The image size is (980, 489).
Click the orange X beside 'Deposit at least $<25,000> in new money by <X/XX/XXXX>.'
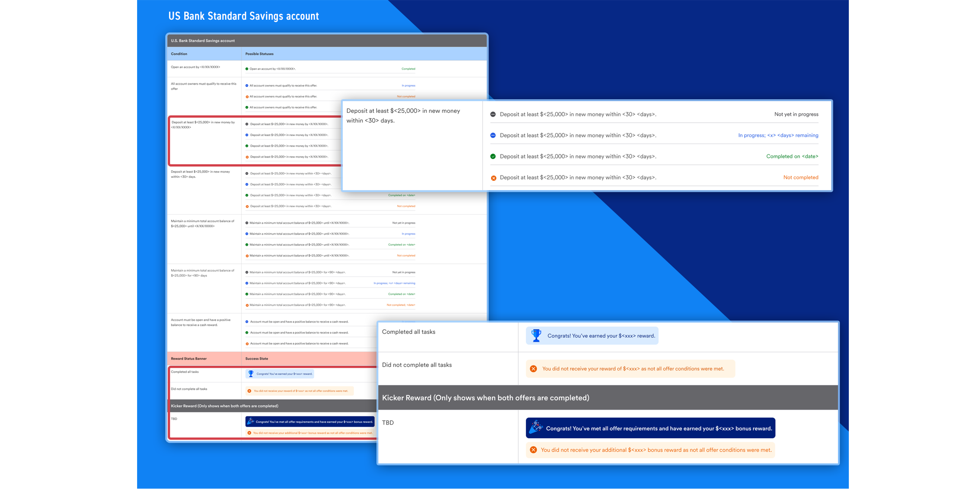click(247, 157)
